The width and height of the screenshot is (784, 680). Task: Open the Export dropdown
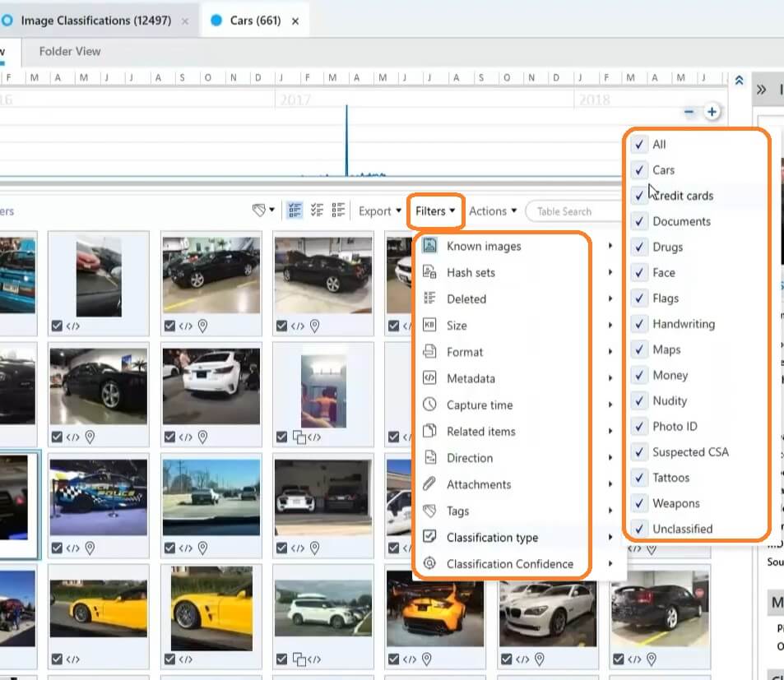[380, 211]
